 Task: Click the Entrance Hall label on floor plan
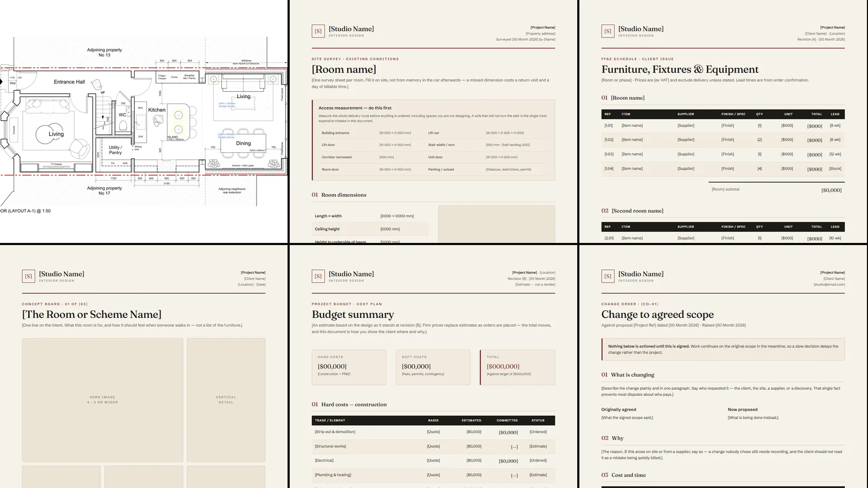[x=69, y=82]
